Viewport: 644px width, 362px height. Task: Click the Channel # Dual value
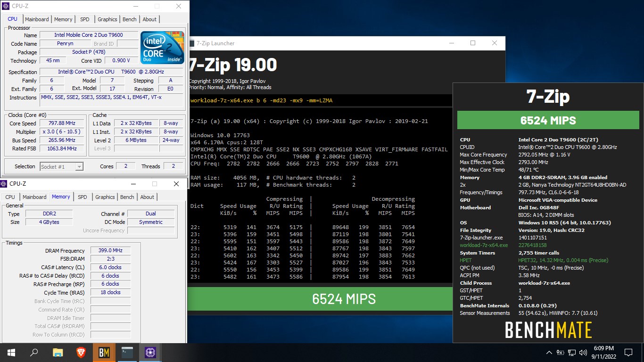pyautogui.click(x=151, y=214)
